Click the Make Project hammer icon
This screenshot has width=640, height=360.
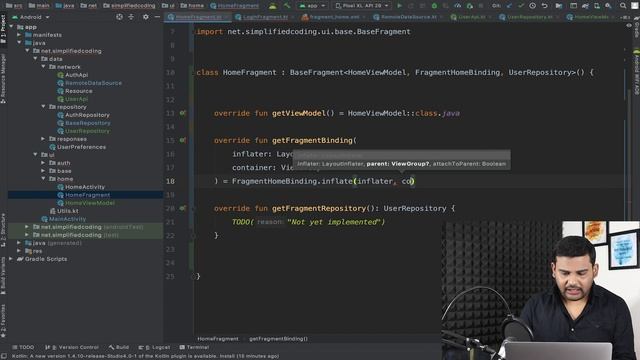tap(287, 6)
